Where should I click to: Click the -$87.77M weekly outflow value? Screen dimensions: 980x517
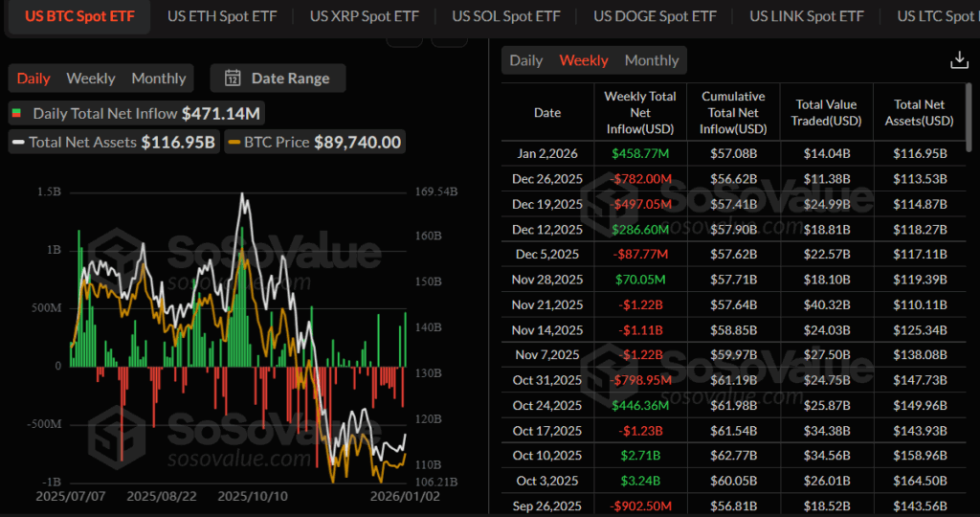[640, 254]
